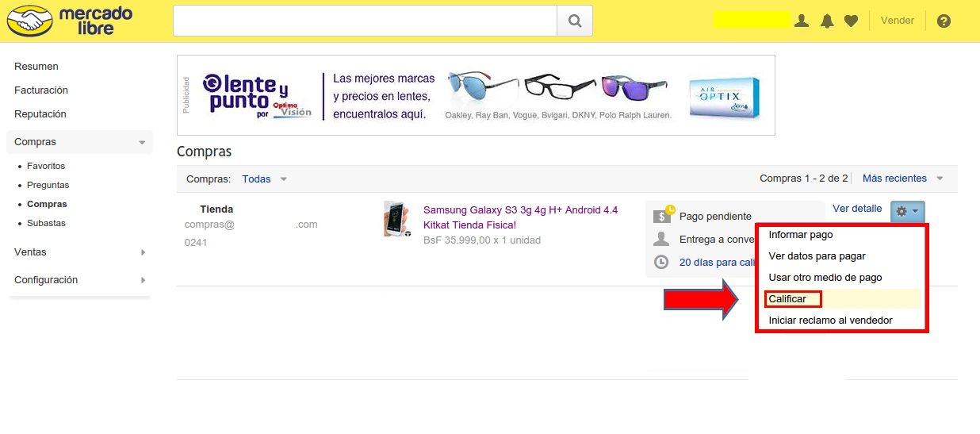Expand the Ventas sidebar section
980x434 pixels.
[x=79, y=252]
